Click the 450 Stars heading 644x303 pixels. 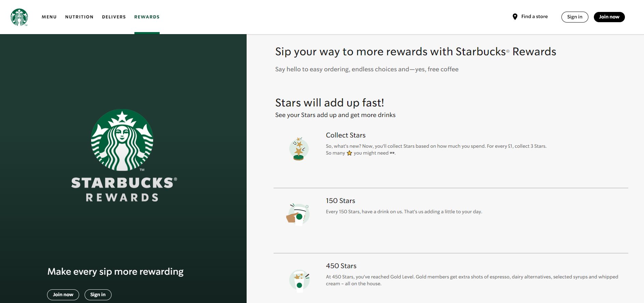pos(341,266)
